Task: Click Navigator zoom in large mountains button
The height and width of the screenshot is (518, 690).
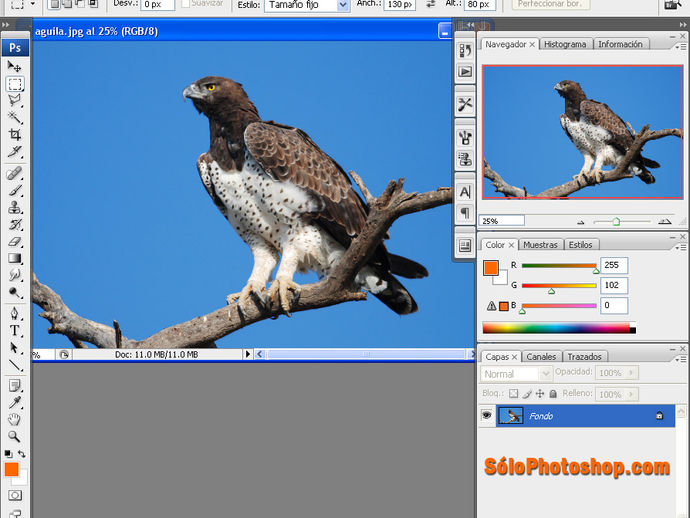Action: [x=664, y=221]
